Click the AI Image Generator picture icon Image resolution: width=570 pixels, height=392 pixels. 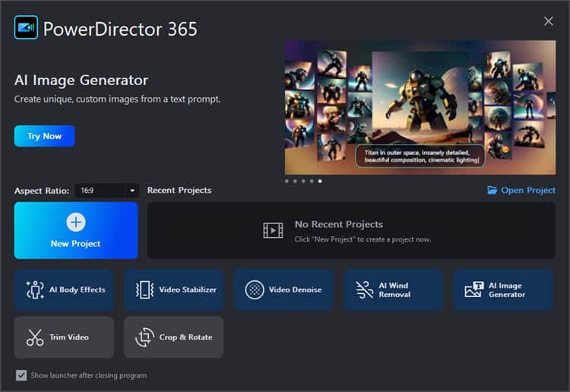coord(474,289)
